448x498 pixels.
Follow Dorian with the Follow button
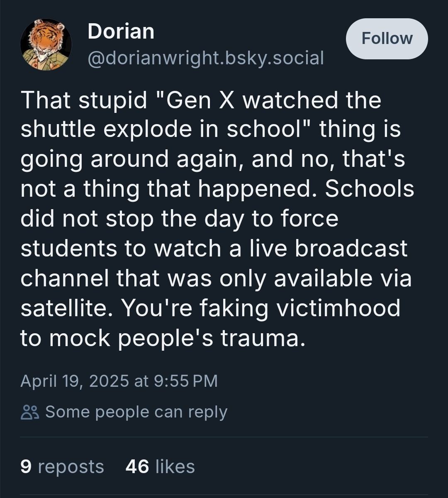click(x=387, y=39)
